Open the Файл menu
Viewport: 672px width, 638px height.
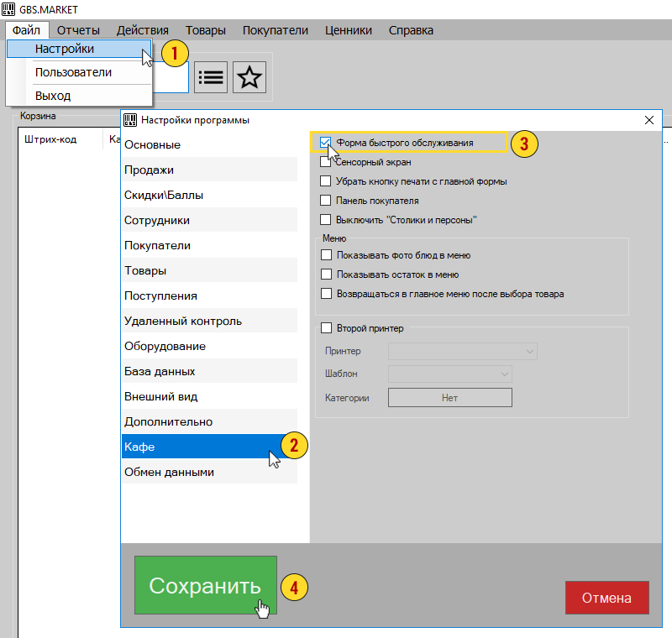coord(26,30)
